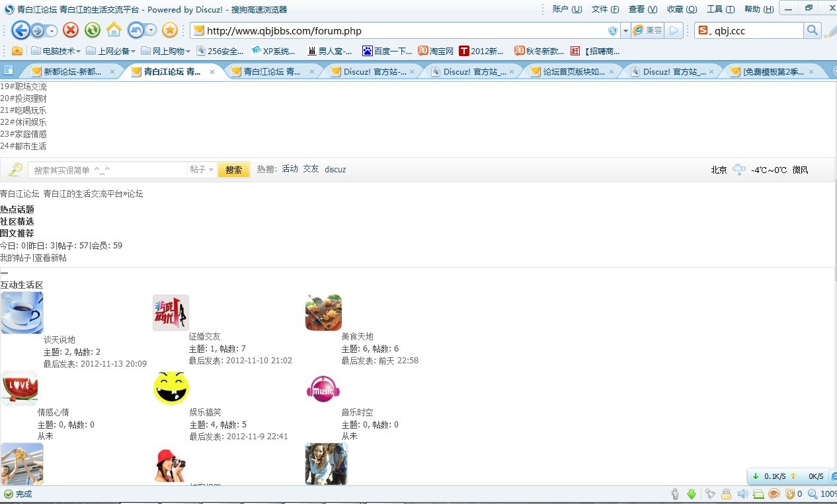Open the 工具 menu
The image size is (837, 504).
[x=721, y=9]
